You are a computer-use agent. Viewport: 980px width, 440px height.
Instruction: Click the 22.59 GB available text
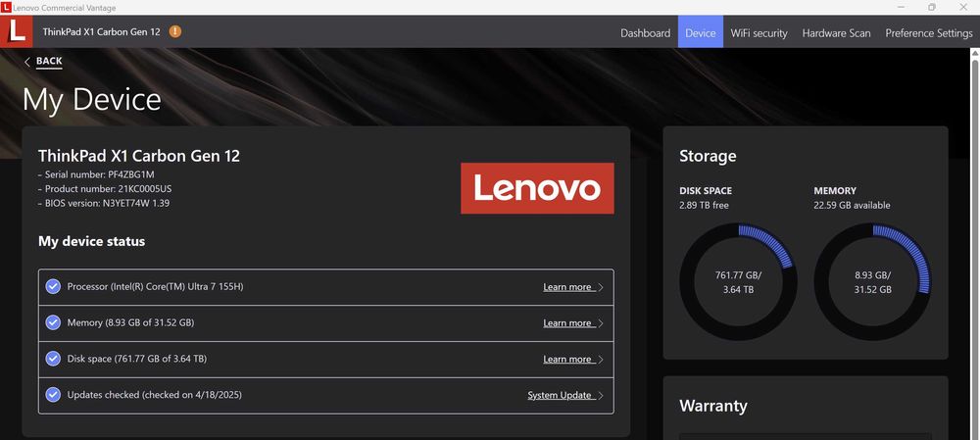pos(852,205)
